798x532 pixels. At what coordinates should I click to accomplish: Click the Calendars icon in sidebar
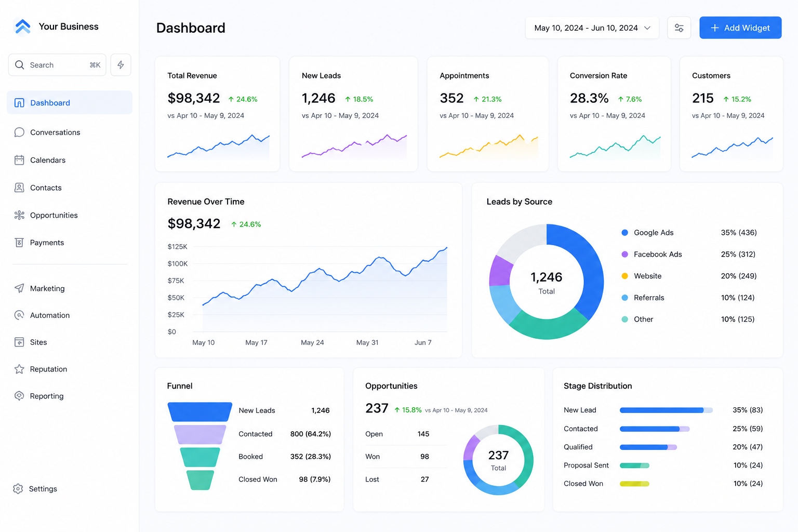pos(19,160)
